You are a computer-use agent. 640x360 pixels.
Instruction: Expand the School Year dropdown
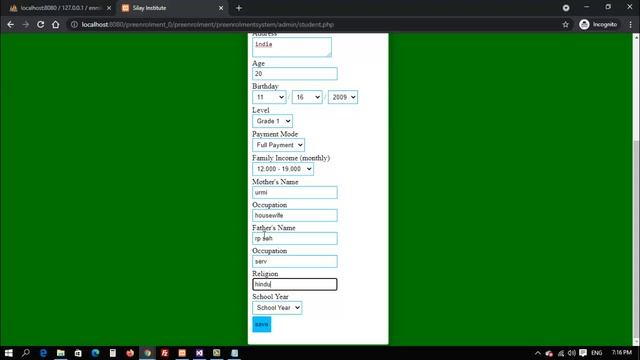coord(277,308)
